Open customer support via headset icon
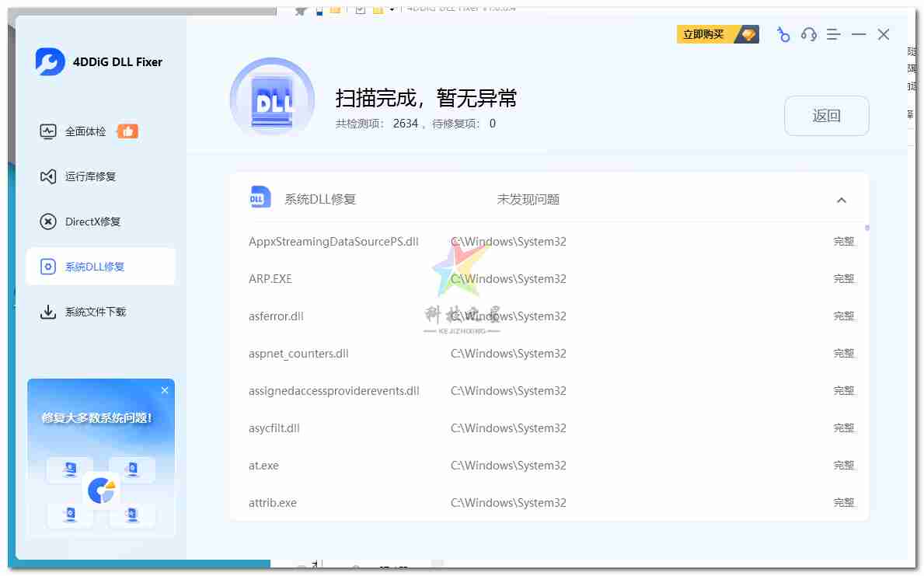924x576 pixels. click(x=808, y=34)
